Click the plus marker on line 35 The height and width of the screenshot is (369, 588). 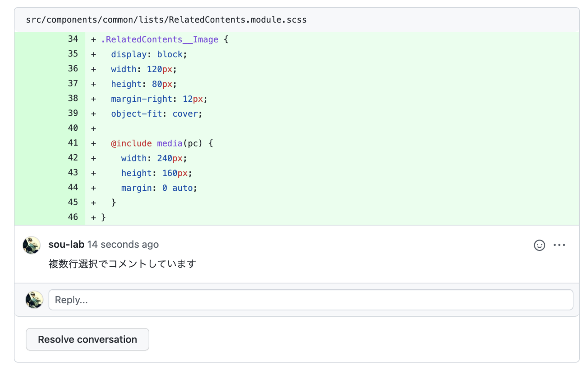(x=93, y=54)
